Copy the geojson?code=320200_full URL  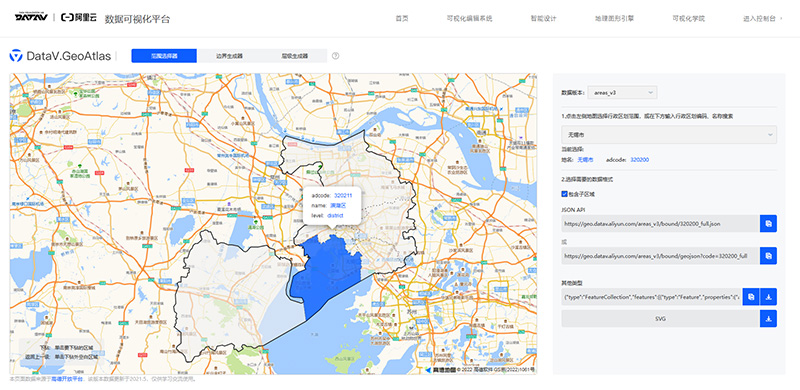pyautogui.click(x=768, y=256)
